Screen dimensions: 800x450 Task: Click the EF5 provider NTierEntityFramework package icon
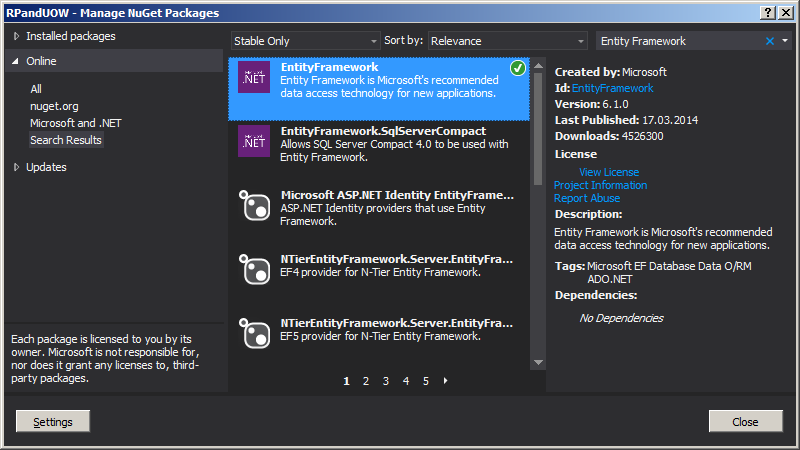tap(254, 333)
